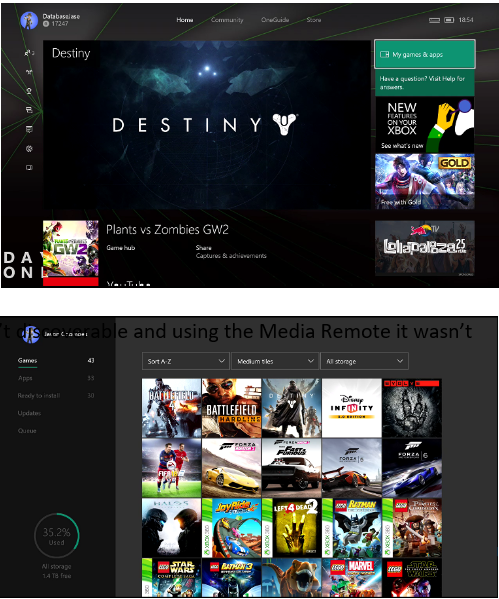This screenshot has height=599, width=499.
Task: Open New Features On Your Xbox tile
Action: [425, 125]
